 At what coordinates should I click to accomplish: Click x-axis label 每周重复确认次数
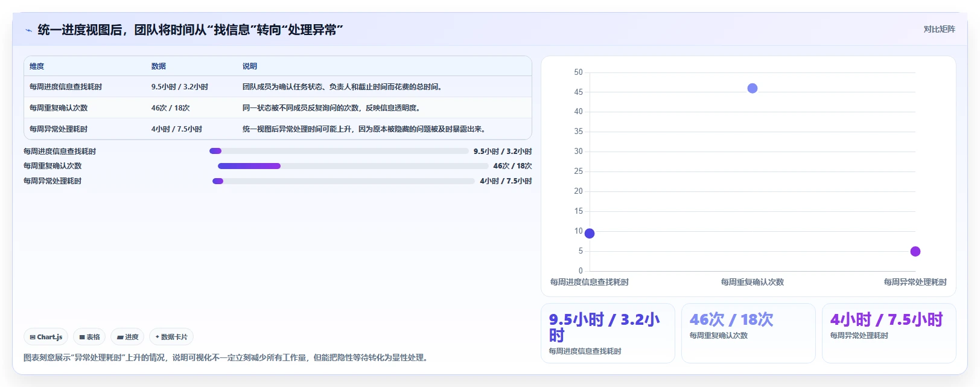(x=752, y=282)
